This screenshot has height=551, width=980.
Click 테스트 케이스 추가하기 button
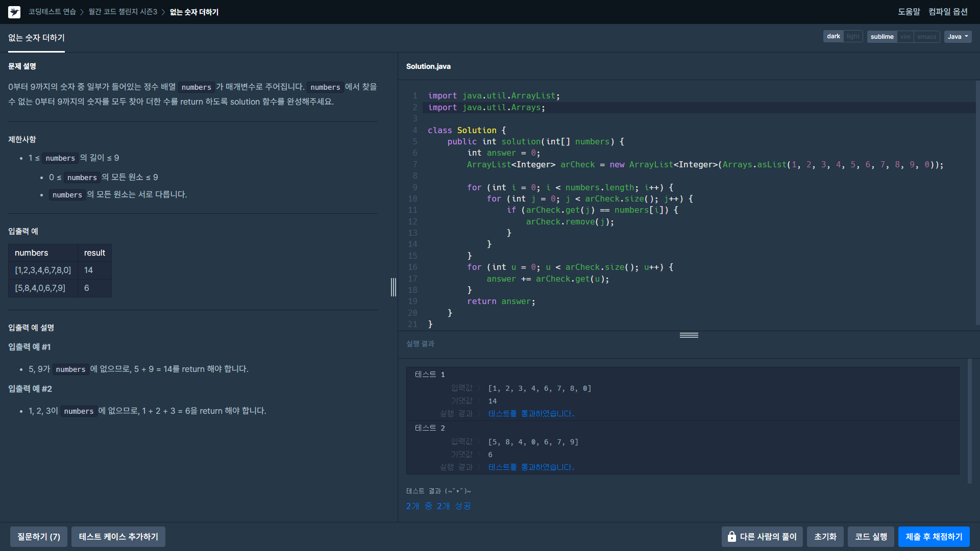[x=118, y=537]
